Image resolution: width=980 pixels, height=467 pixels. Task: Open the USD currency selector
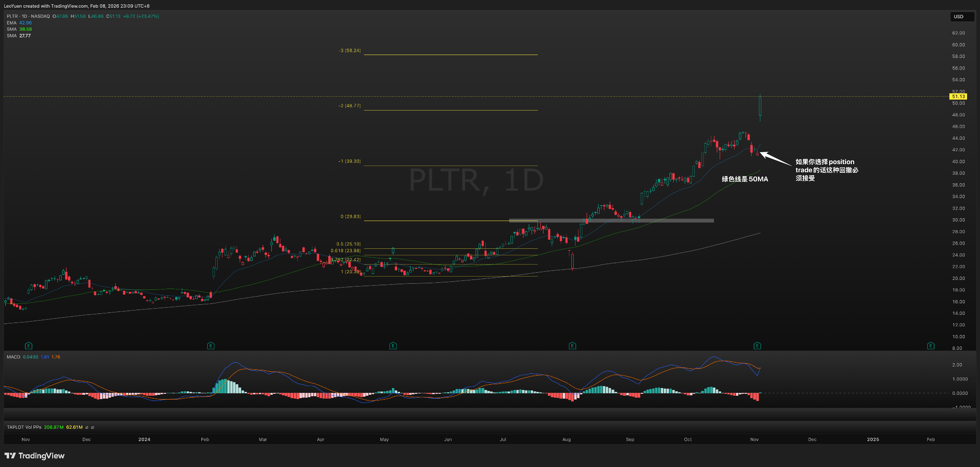[962, 17]
